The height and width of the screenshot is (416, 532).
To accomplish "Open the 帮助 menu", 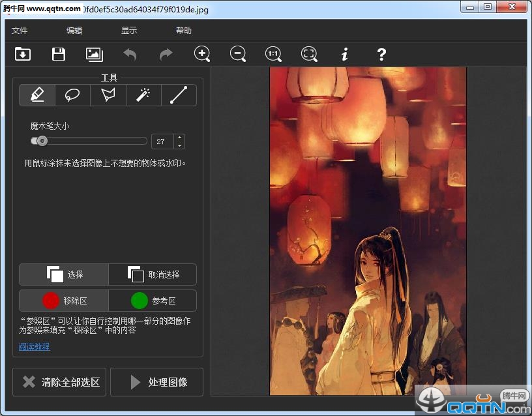I will click(x=184, y=31).
